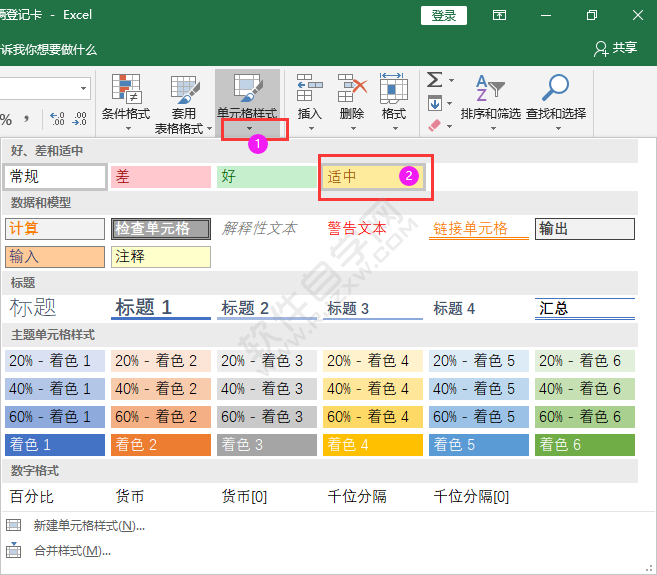The height and width of the screenshot is (575, 657).
Task: Apply the 标题 2 heading style
Action: click(x=267, y=308)
